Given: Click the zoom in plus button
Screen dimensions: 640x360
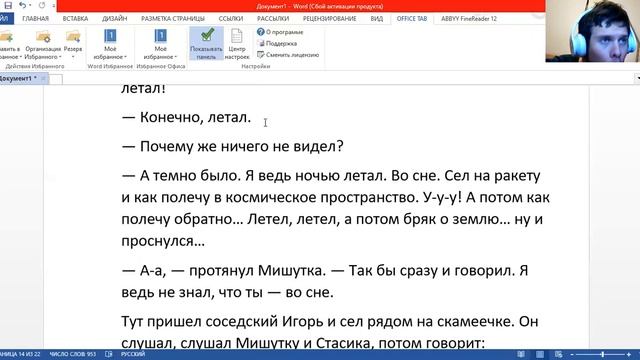Looking at the screenshot, I should 629,355.
